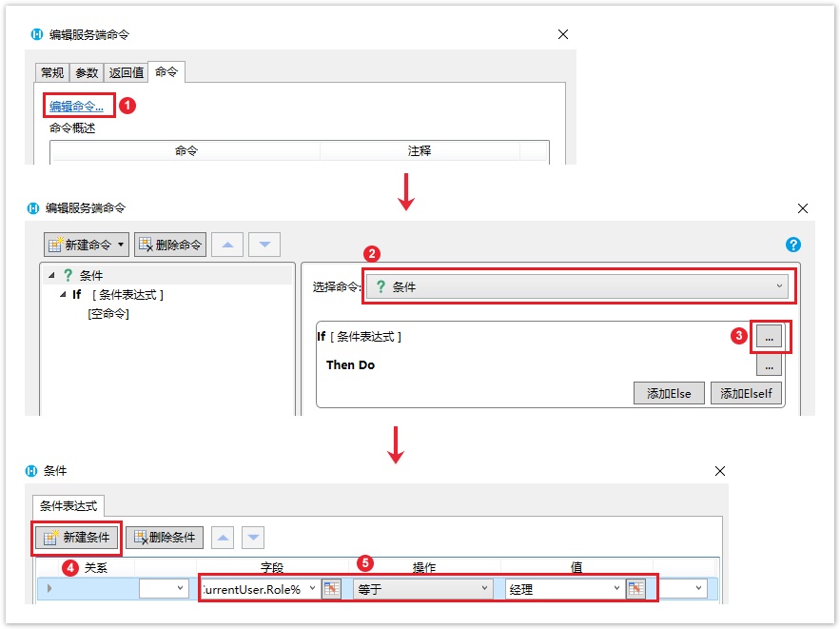Collapse the 条件 tree node
The height and width of the screenshot is (629, 840).
pos(52,276)
